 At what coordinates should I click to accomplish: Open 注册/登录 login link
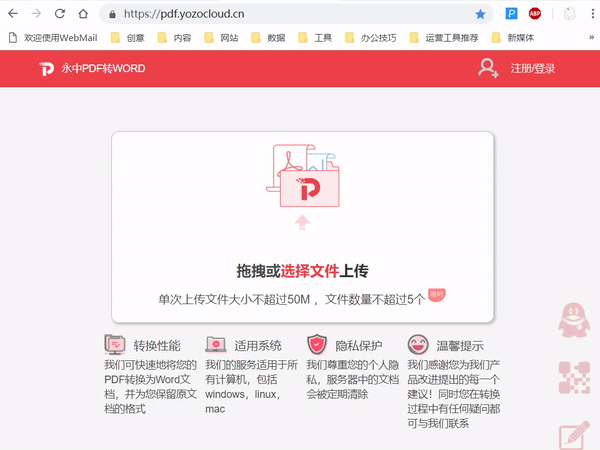532,69
